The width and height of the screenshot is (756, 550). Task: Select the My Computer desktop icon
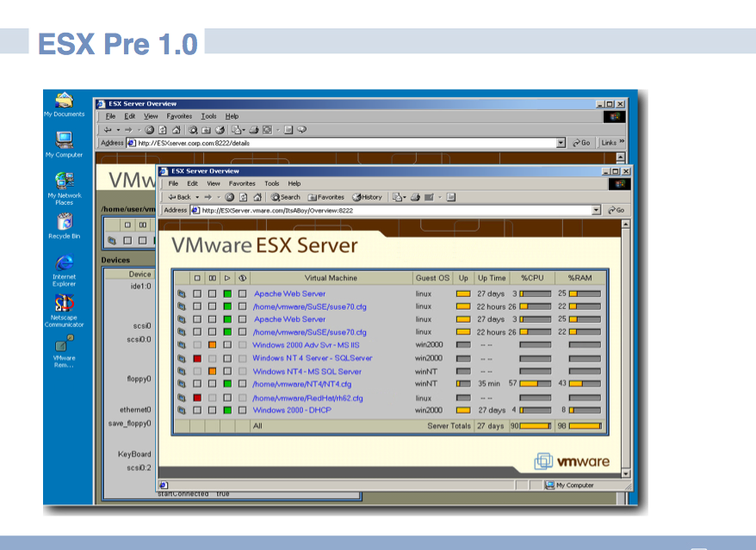(x=64, y=145)
